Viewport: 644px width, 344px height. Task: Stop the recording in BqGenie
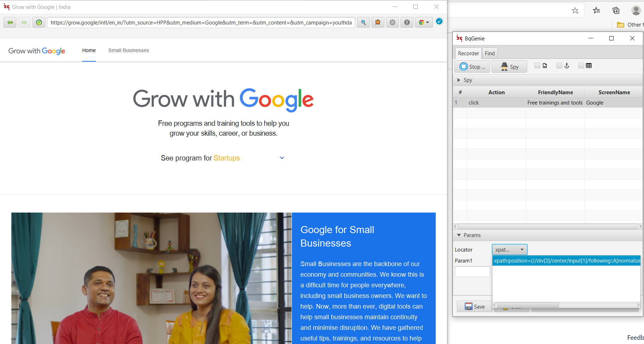(473, 67)
